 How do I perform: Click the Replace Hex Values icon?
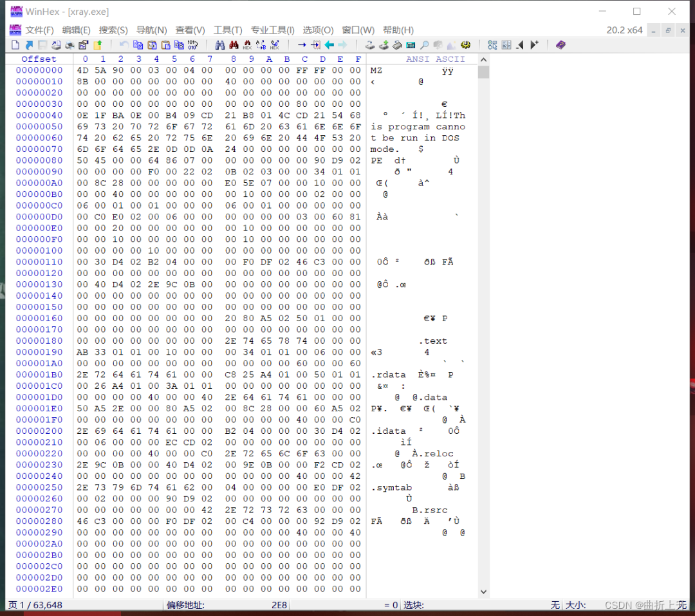click(275, 45)
